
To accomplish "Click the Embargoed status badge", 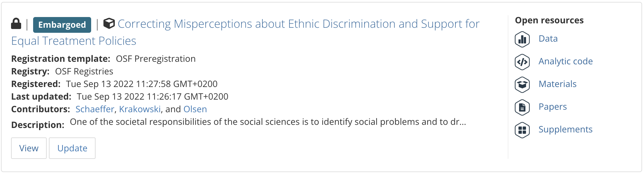I will (x=62, y=25).
